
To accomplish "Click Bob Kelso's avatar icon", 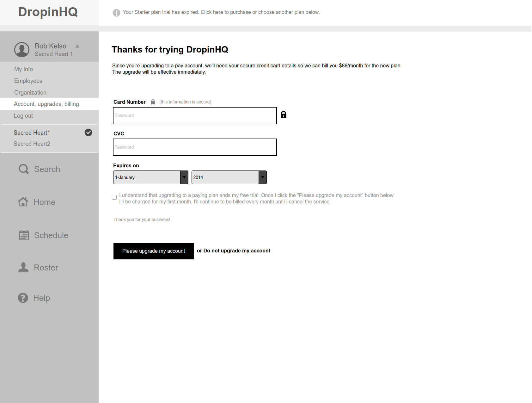I will (x=22, y=50).
